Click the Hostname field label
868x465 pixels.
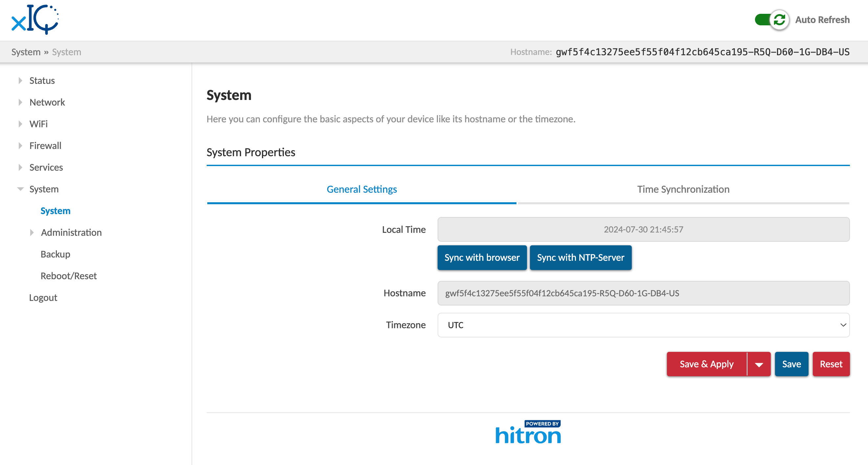click(x=404, y=293)
